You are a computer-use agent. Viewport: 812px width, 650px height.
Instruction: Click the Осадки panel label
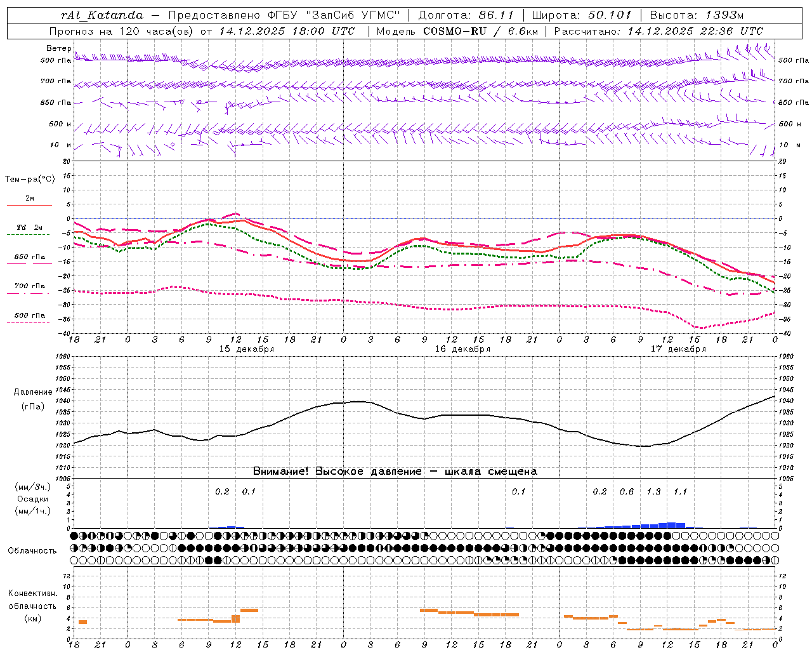coord(32,499)
